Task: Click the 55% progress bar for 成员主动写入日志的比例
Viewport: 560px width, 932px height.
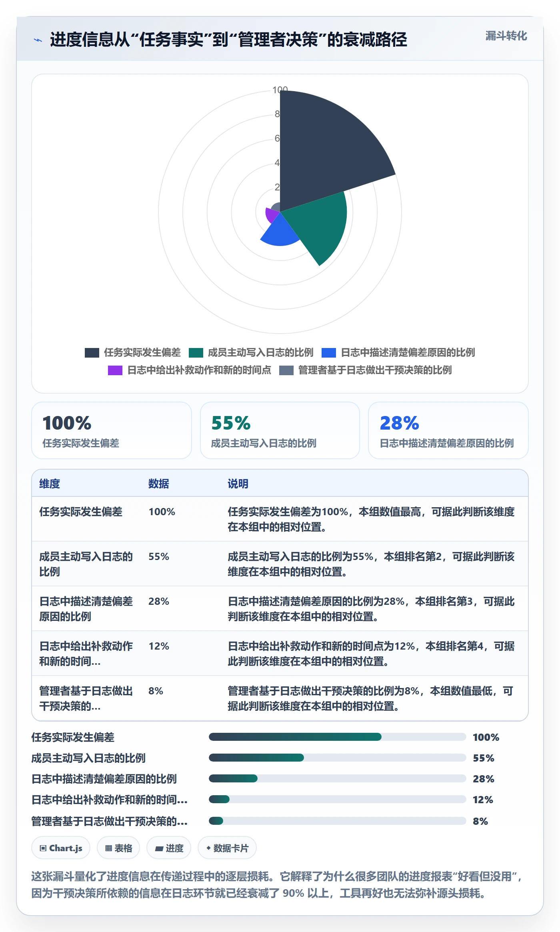Action: pos(338,758)
